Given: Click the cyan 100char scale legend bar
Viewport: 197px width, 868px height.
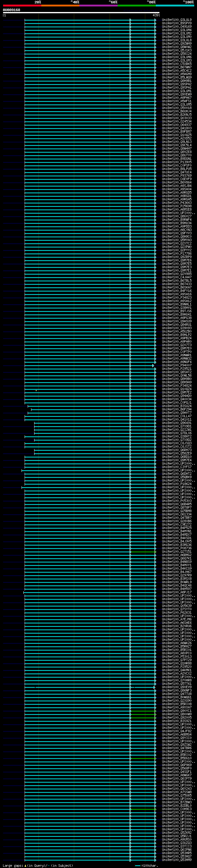Looking at the screenshot, I should tap(137, 866).
